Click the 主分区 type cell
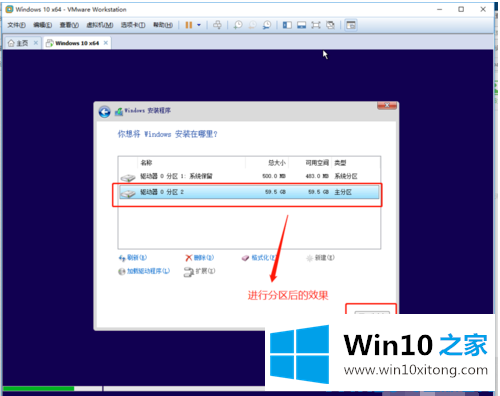500x396 pixels. point(343,192)
